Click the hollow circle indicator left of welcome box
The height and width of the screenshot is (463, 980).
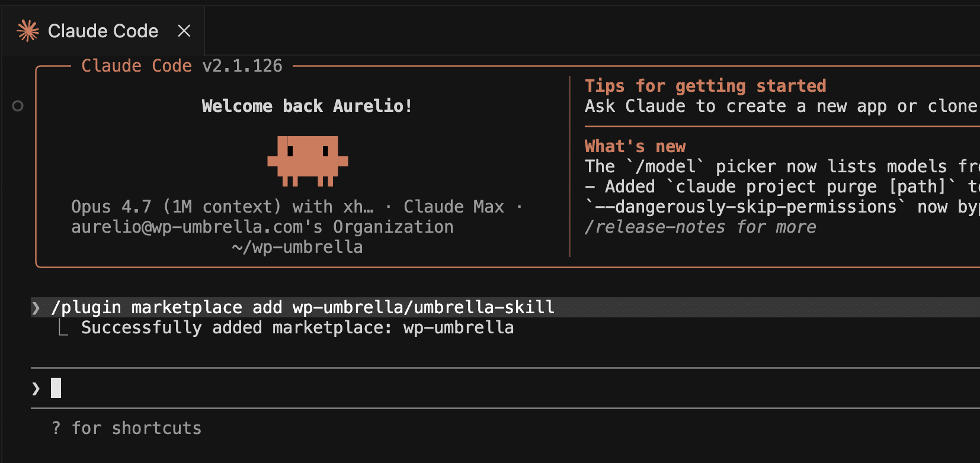click(18, 106)
